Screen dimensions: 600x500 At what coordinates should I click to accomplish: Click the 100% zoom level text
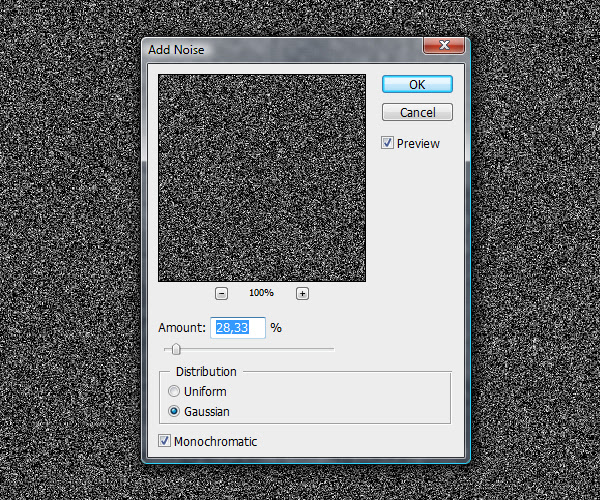(x=261, y=293)
